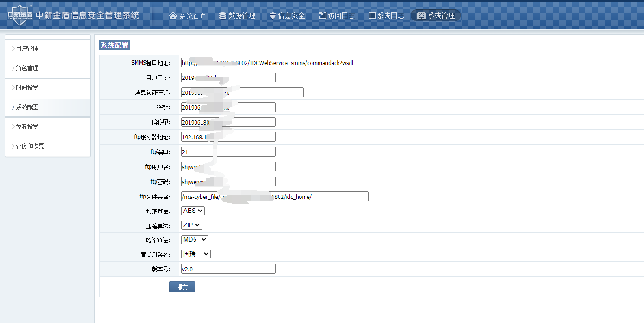Open the 加密算法 AES dropdown

[193, 211]
